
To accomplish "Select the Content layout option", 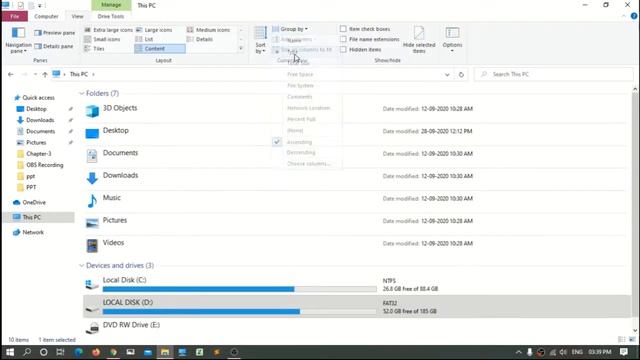I will (x=160, y=49).
